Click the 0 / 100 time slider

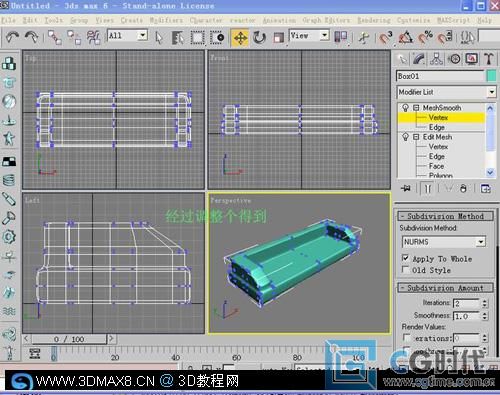[x=69, y=339]
